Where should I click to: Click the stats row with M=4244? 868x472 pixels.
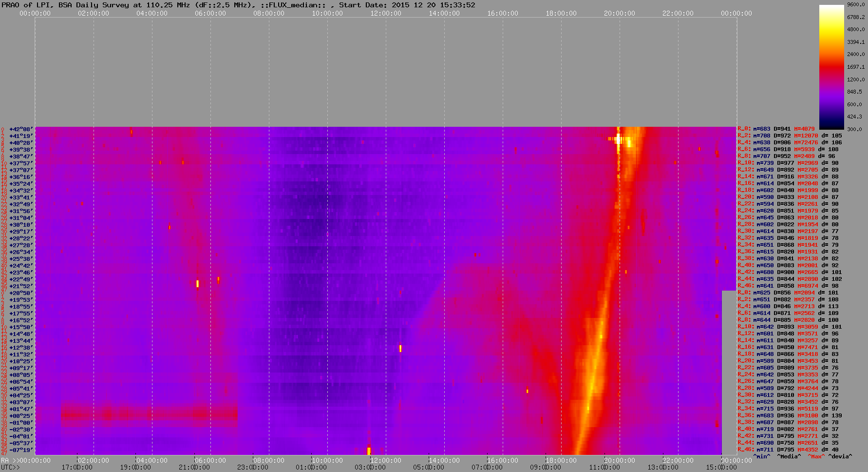coord(788,389)
